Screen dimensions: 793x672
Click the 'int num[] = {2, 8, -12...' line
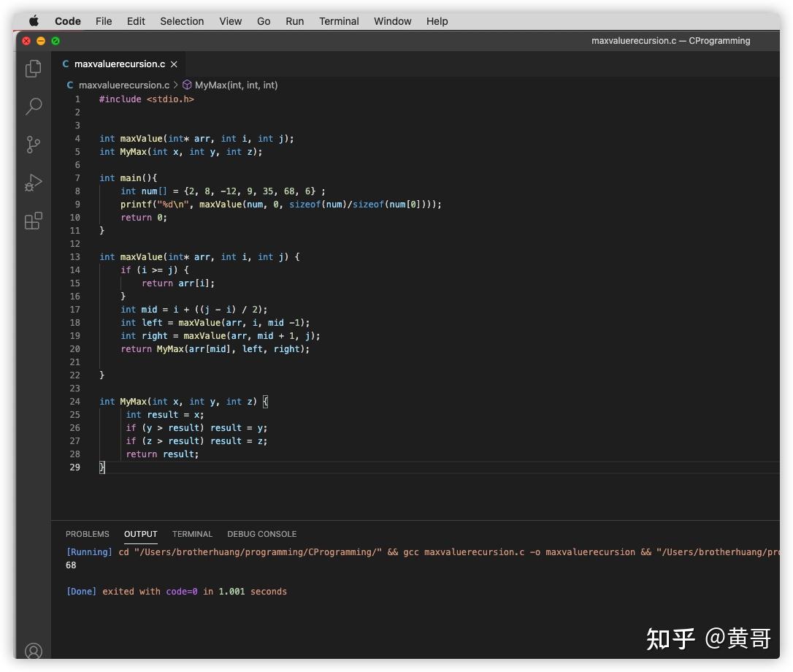(x=223, y=191)
